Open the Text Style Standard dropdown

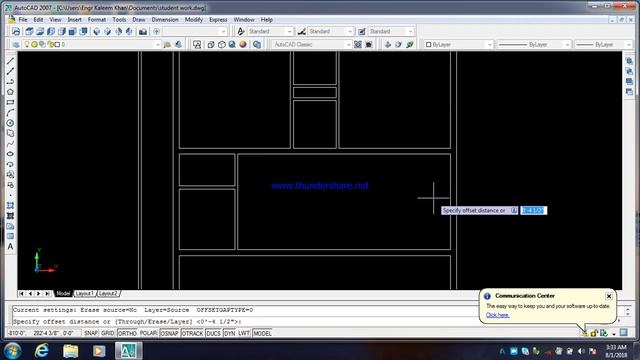coord(270,31)
